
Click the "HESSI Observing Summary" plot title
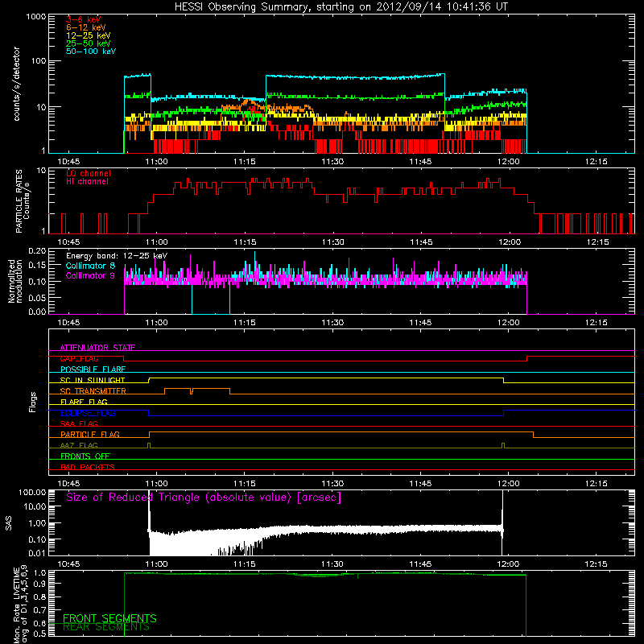coord(341,7)
